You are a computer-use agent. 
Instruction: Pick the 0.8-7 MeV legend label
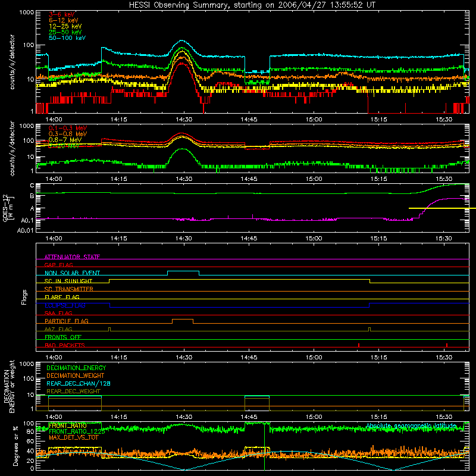65,140
